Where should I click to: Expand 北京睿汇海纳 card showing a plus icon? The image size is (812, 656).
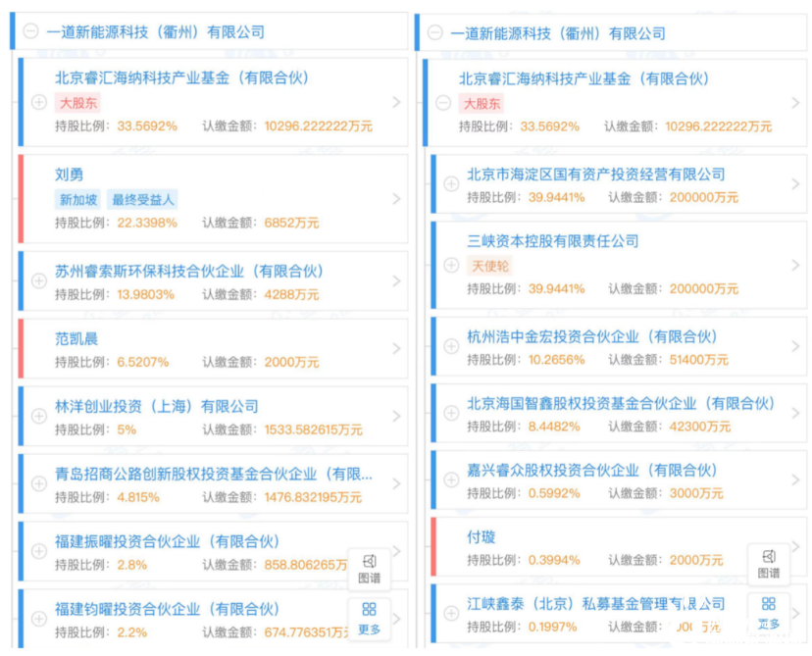(39, 103)
